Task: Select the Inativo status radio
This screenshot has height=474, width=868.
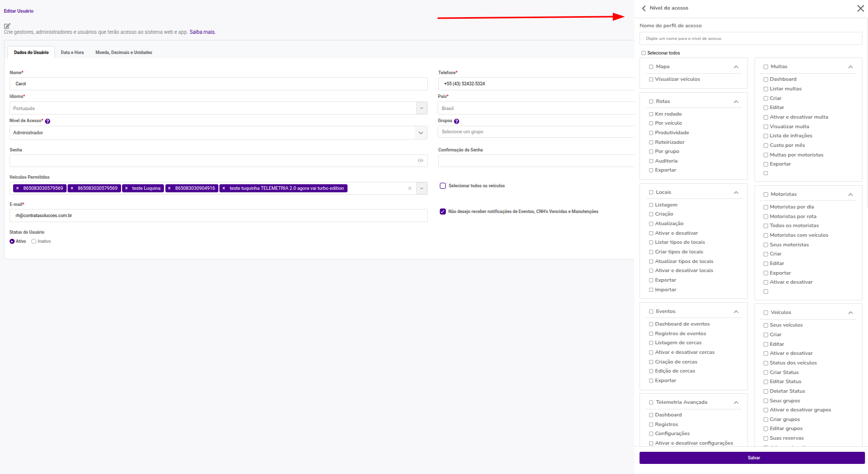Action: click(x=34, y=241)
